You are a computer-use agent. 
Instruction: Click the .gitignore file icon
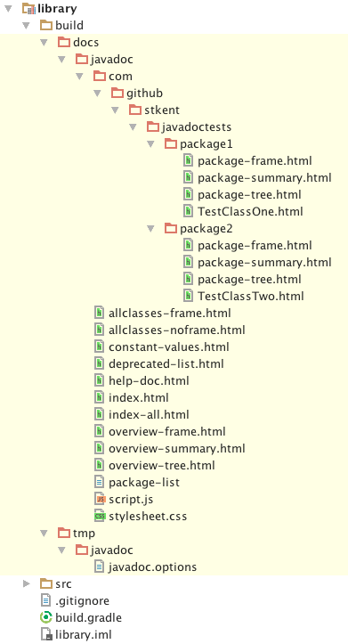tap(46, 600)
